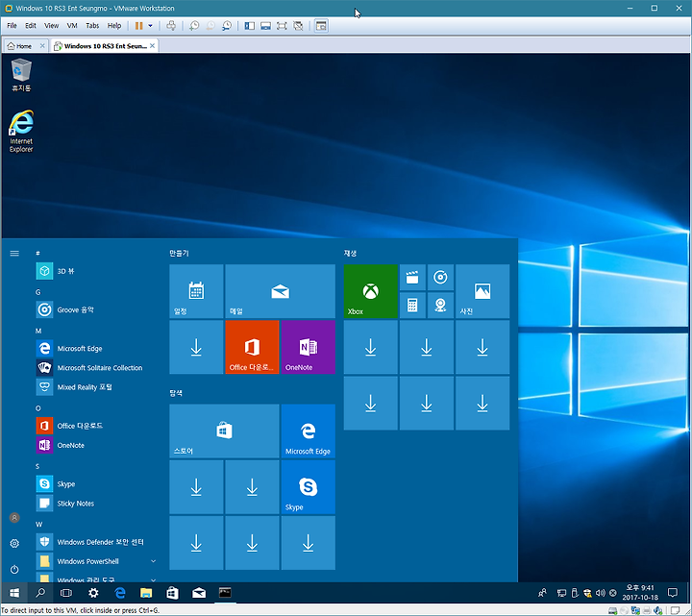Open Sticky Notes from app list
This screenshot has height=616, width=692.
point(95,504)
